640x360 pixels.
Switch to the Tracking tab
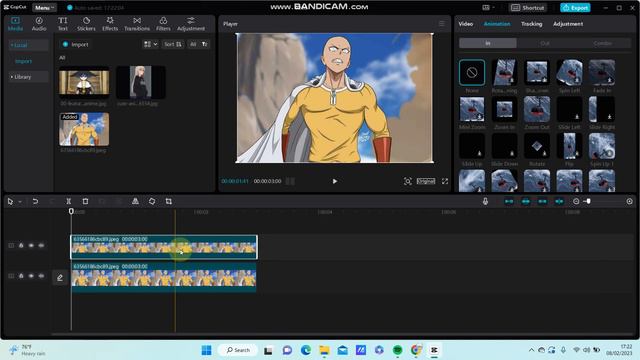(531, 24)
